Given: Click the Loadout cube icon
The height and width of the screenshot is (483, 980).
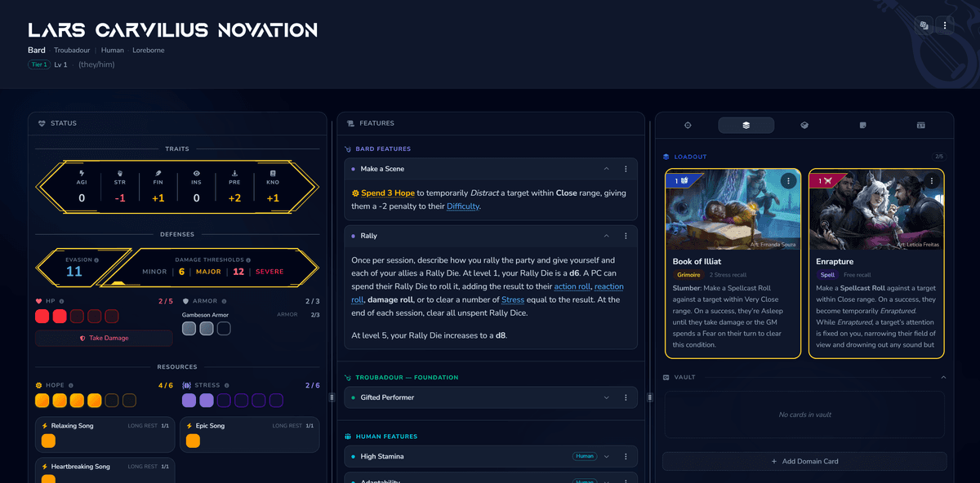Looking at the screenshot, I should tap(666, 157).
